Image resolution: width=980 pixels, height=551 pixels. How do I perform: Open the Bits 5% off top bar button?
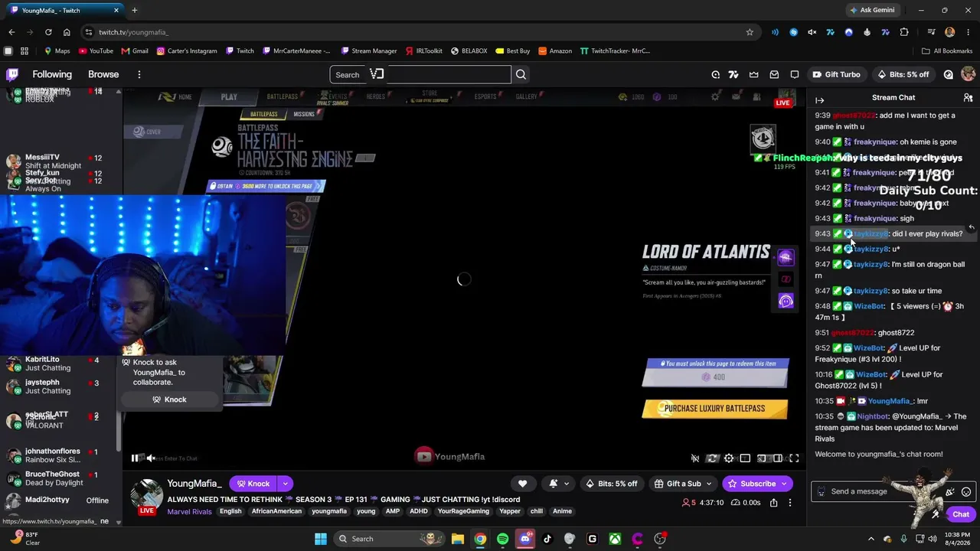[903, 74]
